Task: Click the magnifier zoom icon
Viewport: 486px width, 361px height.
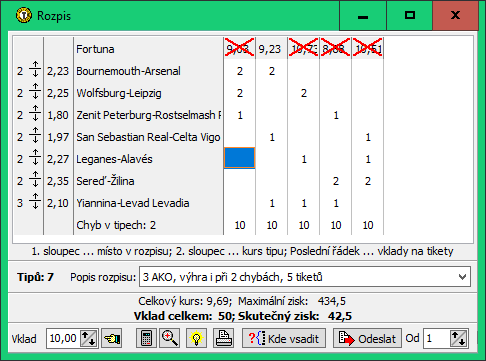Action: [x=170, y=338]
